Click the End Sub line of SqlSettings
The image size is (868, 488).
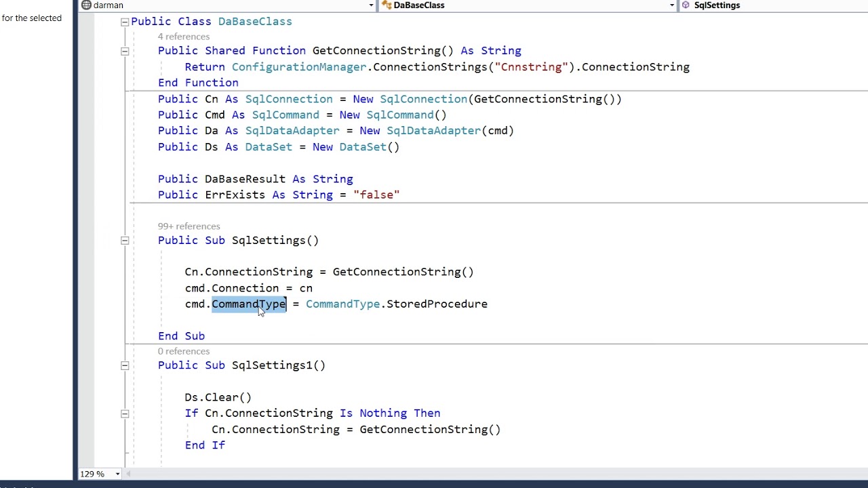[x=181, y=336]
